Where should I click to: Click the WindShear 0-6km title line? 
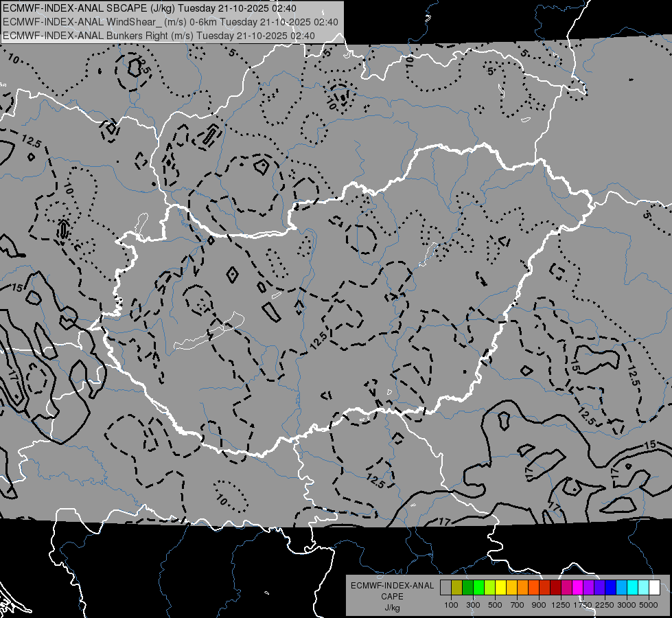coord(170,22)
